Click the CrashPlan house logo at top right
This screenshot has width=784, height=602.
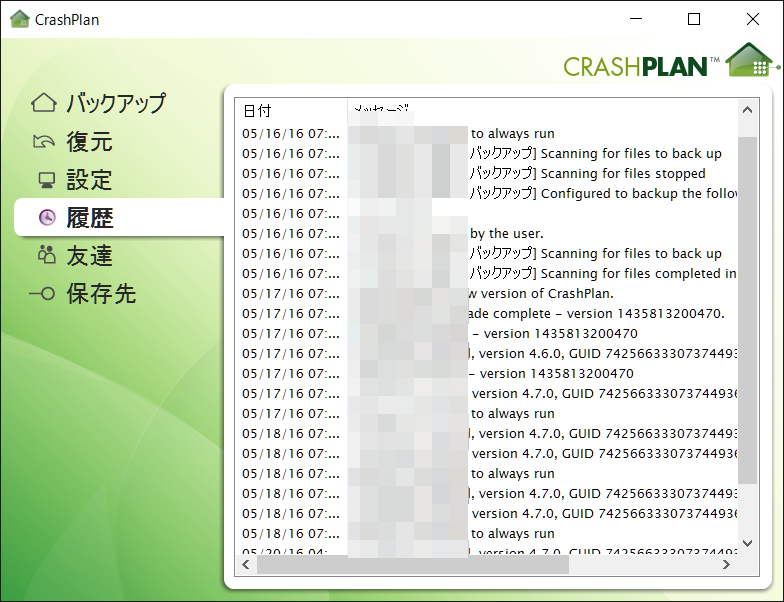click(x=752, y=60)
